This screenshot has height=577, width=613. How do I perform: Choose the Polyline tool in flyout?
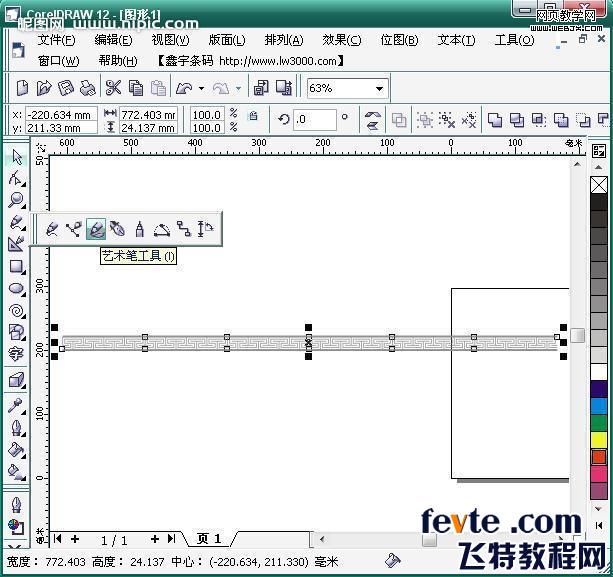pyautogui.click(x=140, y=229)
